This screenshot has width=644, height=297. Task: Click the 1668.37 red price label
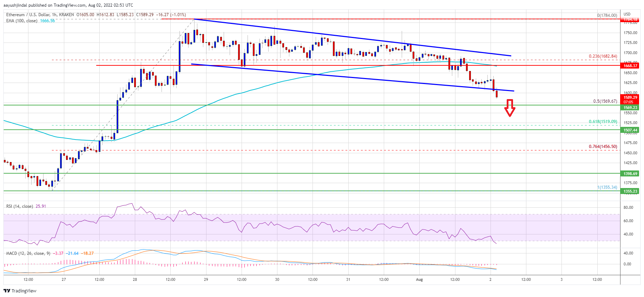click(x=630, y=66)
